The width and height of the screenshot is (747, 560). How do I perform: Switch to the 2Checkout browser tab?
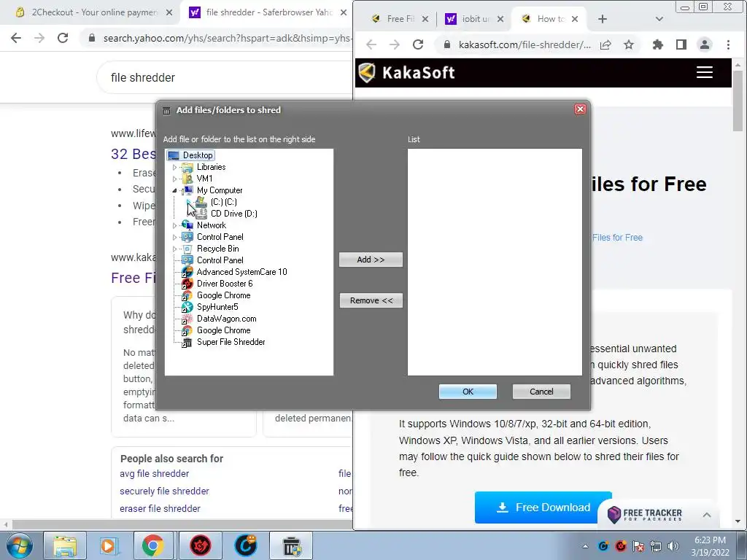93,12
